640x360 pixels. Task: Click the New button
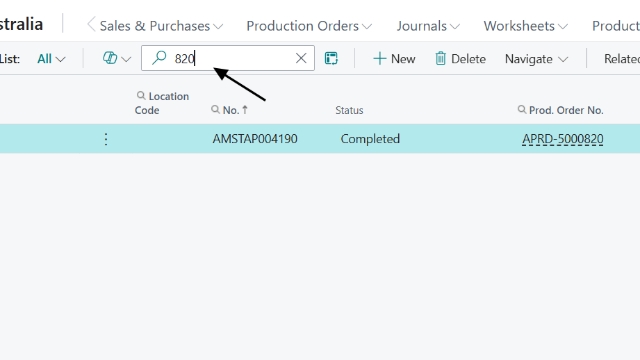click(394, 59)
